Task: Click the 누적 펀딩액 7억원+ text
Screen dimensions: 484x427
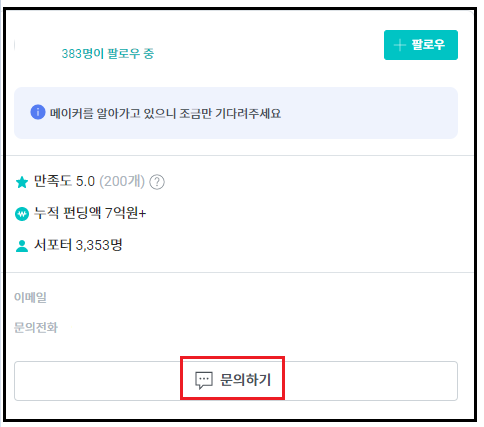Action: pyautogui.click(x=90, y=213)
